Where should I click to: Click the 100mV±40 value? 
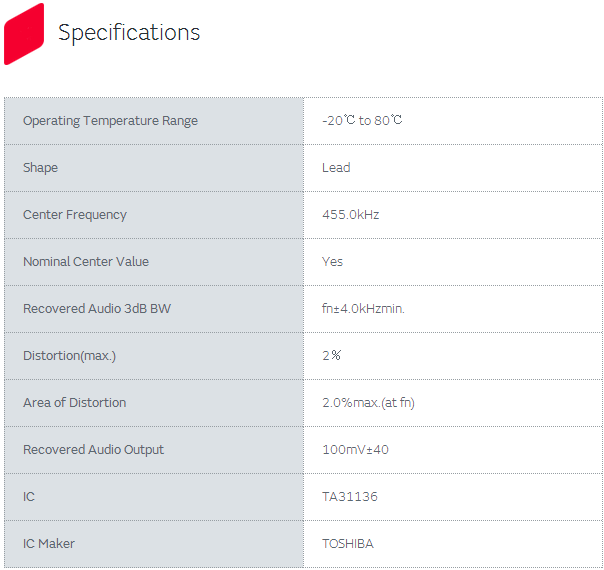355,450
